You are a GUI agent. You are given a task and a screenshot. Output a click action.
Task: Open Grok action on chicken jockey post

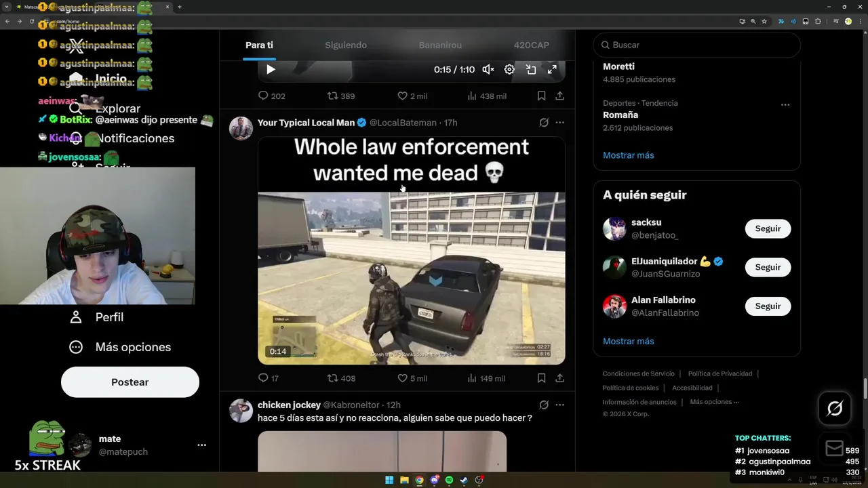click(544, 405)
